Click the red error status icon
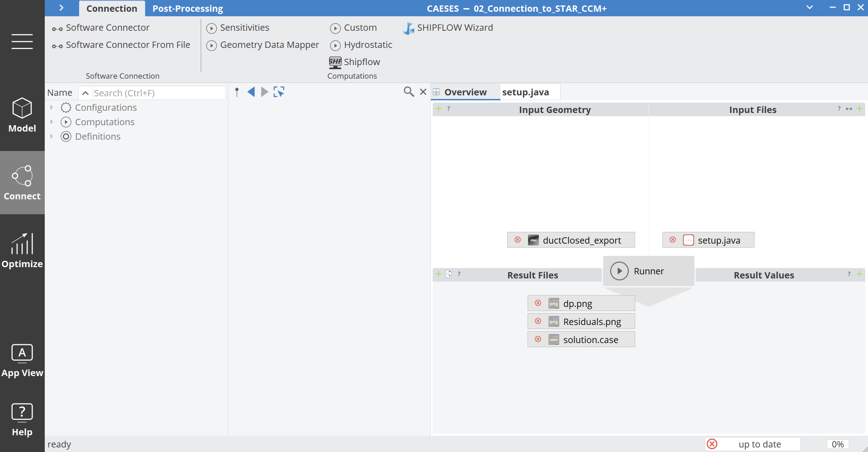This screenshot has width=868, height=452. coord(712,444)
